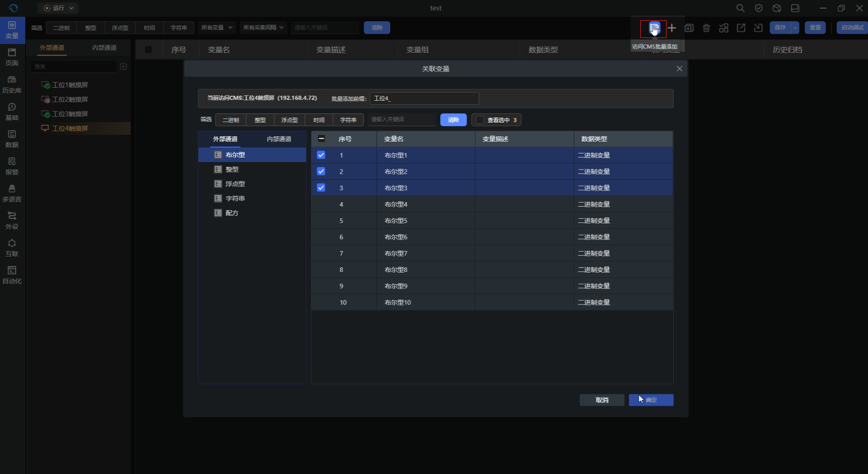Filter dialog by 字符串 type
This screenshot has width=868, height=474.
tap(348, 120)
